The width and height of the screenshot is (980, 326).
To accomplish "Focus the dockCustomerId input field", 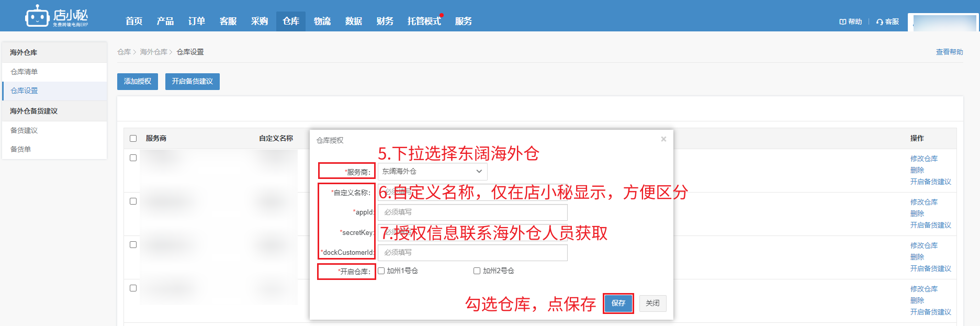I will click(x=472, y=252).
